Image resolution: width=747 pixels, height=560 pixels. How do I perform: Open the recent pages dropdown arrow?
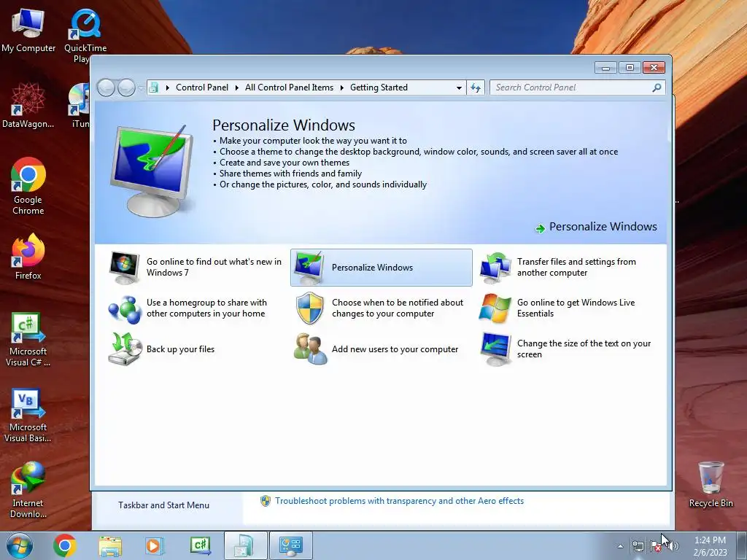click(x=141, y=88)
